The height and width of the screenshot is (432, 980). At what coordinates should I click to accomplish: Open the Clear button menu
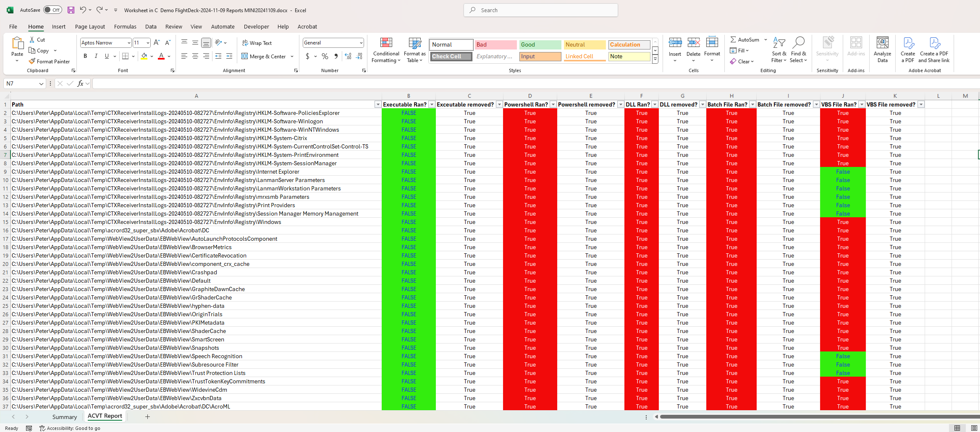point(742,62)
